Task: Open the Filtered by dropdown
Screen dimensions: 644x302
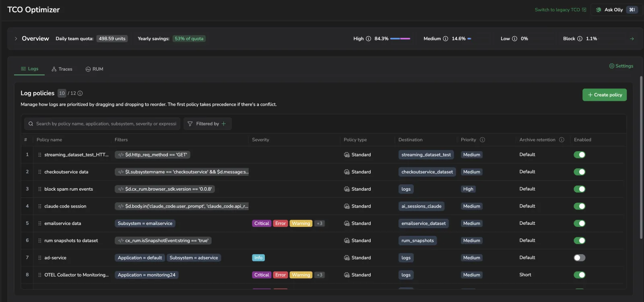Action: [x=207, y=124]
